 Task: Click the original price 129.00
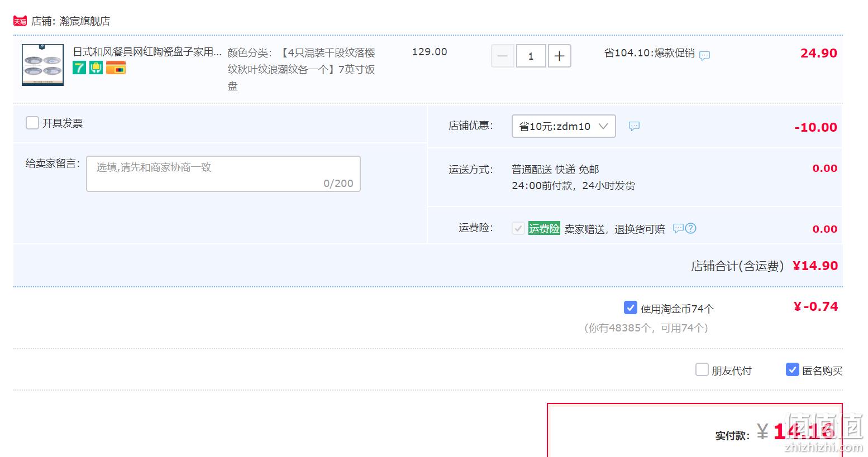430,52
